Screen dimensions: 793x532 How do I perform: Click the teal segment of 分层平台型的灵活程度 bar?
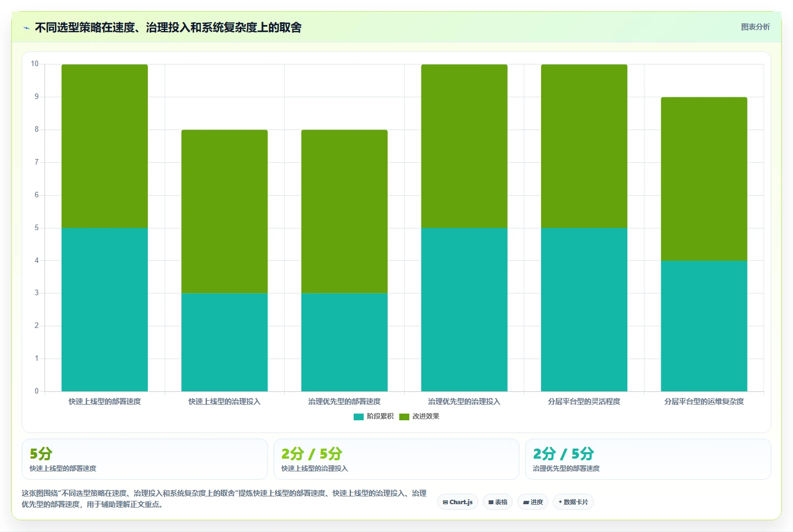tap(584, 310)
